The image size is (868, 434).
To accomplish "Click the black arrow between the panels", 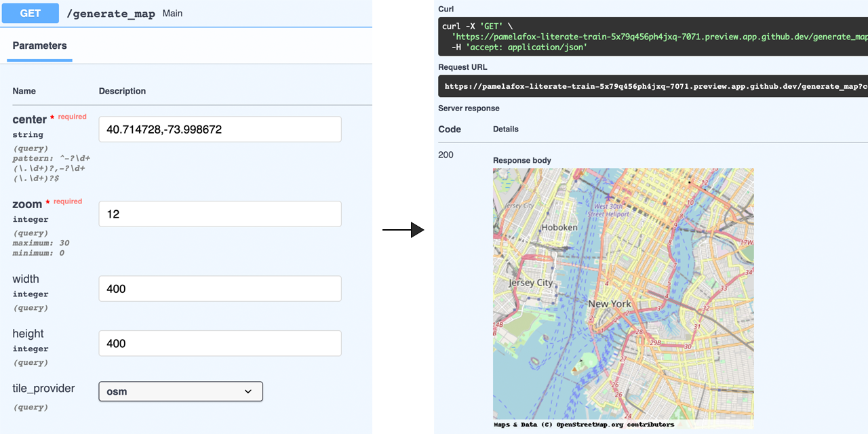I will (403, 231).
